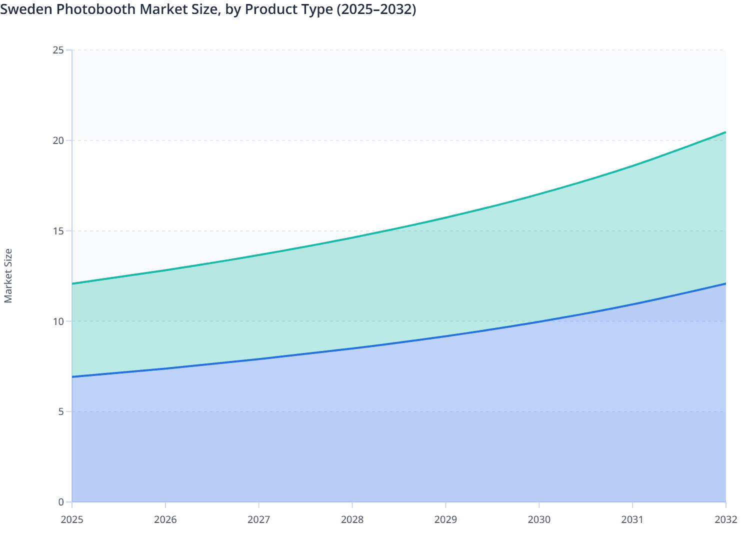Click the 10 y-axis tick label

point(58,320)
